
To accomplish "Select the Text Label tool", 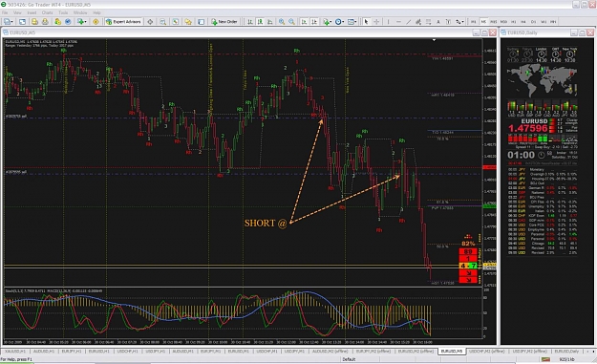I will coord(448,22).
